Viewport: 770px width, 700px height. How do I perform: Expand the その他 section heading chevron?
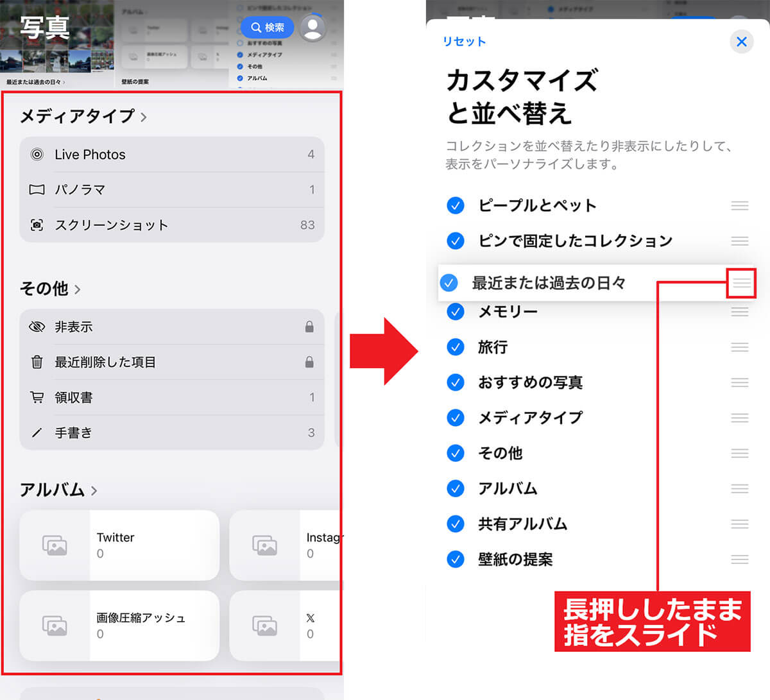77,289
